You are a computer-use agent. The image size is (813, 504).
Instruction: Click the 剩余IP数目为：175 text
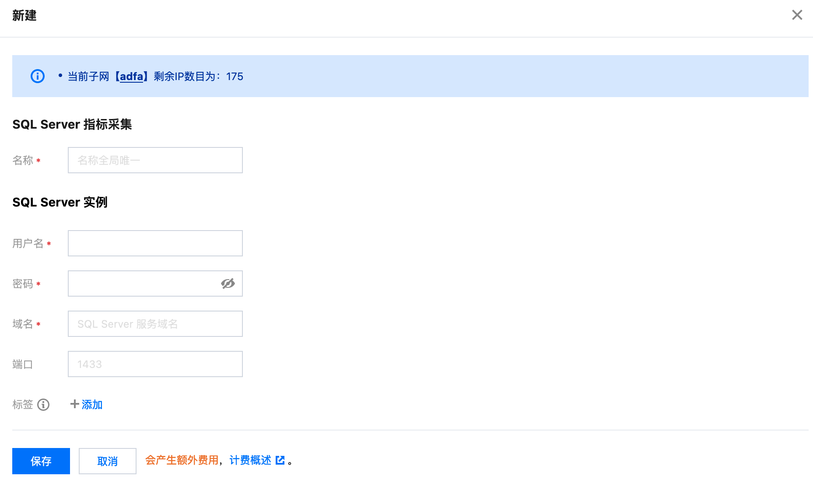click(198, 76)
